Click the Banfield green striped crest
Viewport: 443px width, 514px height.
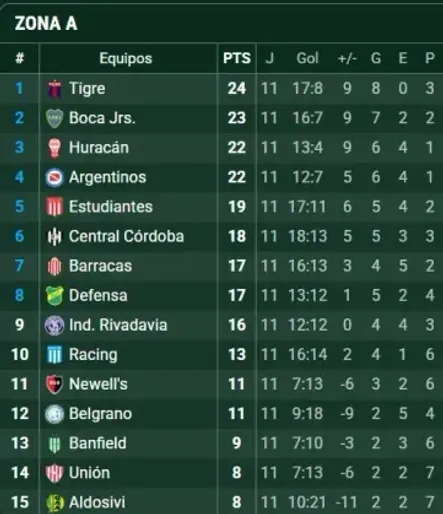pyautogui.click(x=54, y=443)
